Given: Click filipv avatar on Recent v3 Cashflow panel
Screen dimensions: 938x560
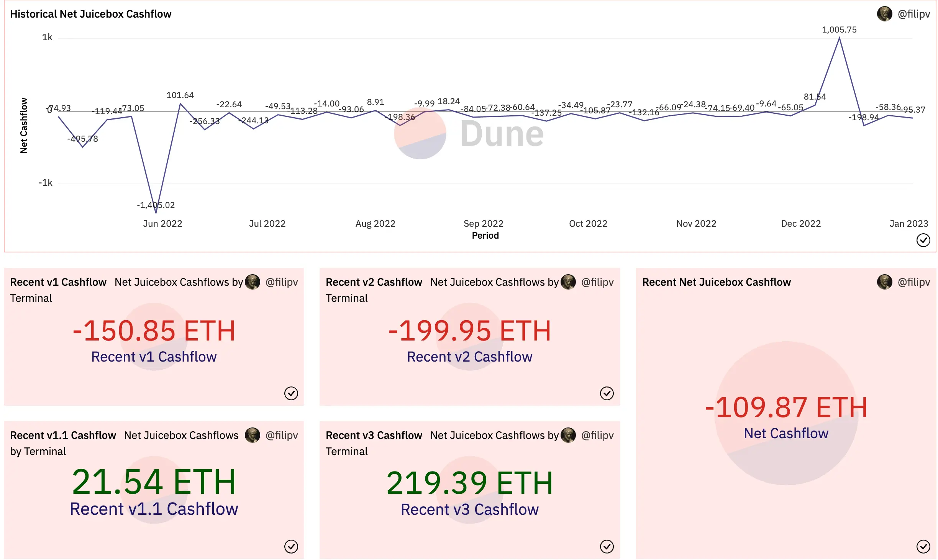Looking at the screenshot, I should point(568,436).
